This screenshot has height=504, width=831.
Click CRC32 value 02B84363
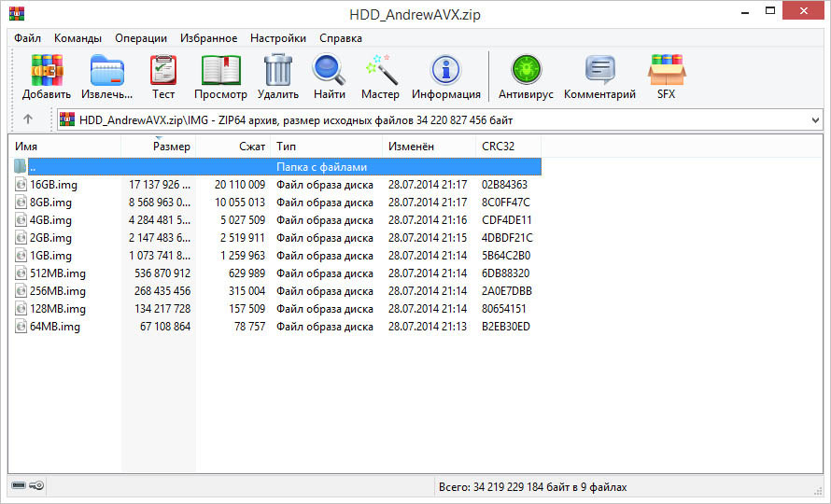pos(504,185)
